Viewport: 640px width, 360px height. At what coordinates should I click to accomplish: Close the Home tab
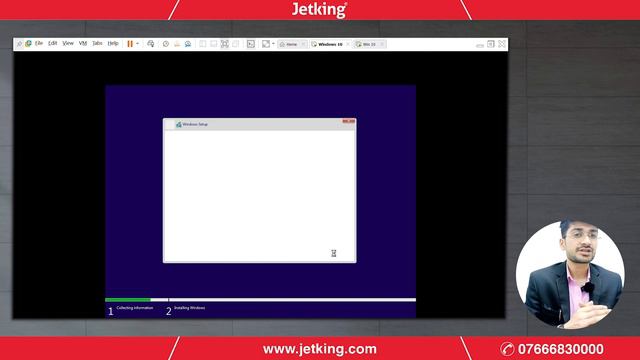pos(303,44)
